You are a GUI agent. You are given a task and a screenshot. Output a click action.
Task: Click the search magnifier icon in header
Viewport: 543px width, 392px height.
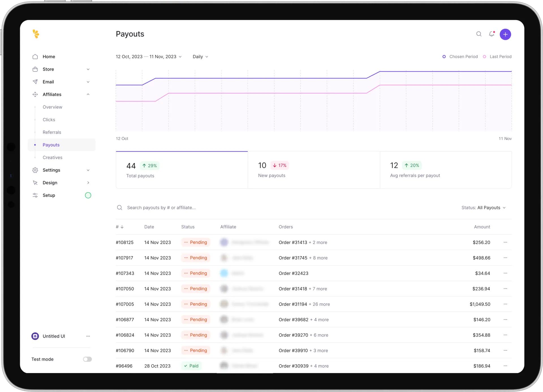pyautogui.click(x=479, y=34)
